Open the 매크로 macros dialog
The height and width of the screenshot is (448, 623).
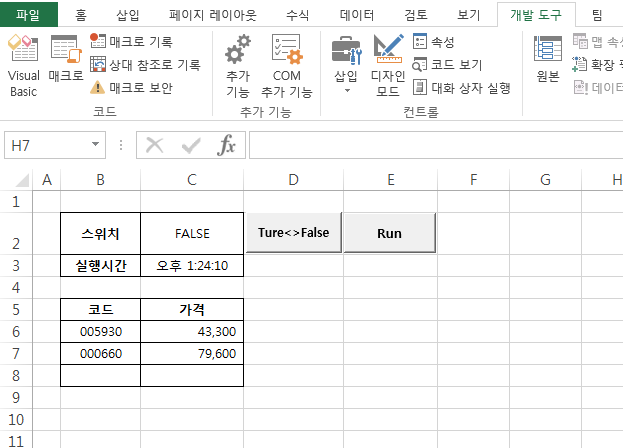(x=66, y=59)
